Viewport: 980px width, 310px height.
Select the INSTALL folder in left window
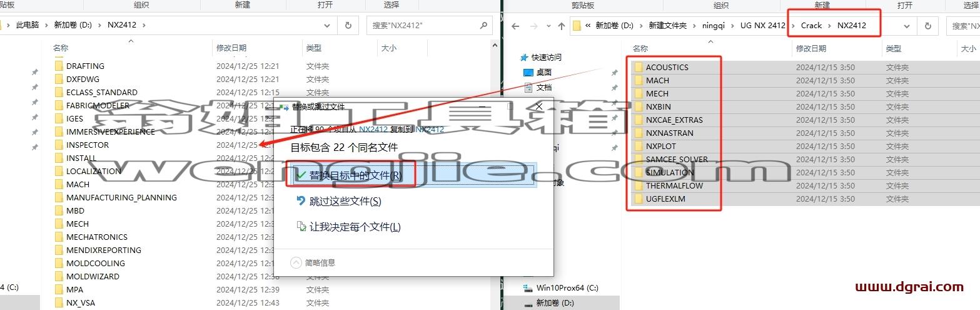tap(81, 158)
